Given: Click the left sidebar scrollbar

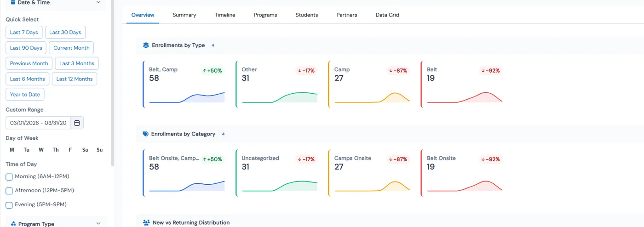Looking at the screenshot, I should [113, 83].
